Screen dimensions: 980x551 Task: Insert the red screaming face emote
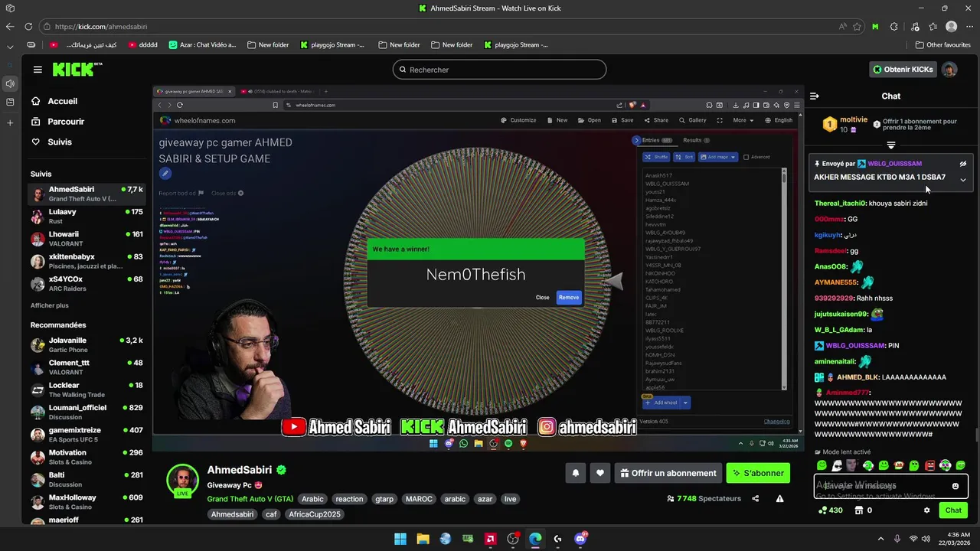tap(929, 465)
